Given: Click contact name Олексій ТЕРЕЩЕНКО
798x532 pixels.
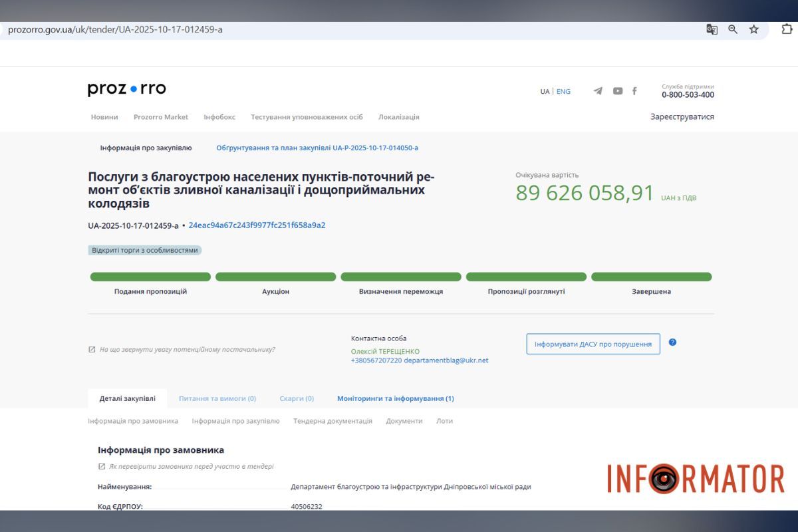Looking at the screenshot, I should click(385, 352).
